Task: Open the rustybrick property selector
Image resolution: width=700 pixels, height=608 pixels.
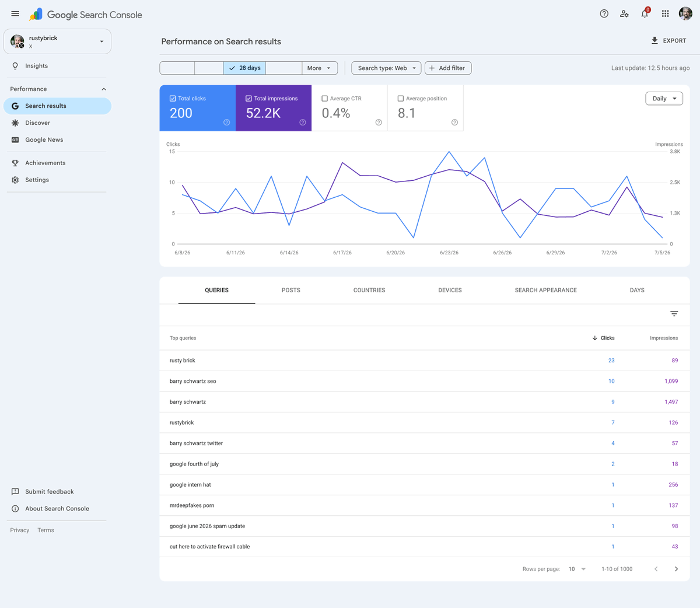Action: tap(57, 41)
